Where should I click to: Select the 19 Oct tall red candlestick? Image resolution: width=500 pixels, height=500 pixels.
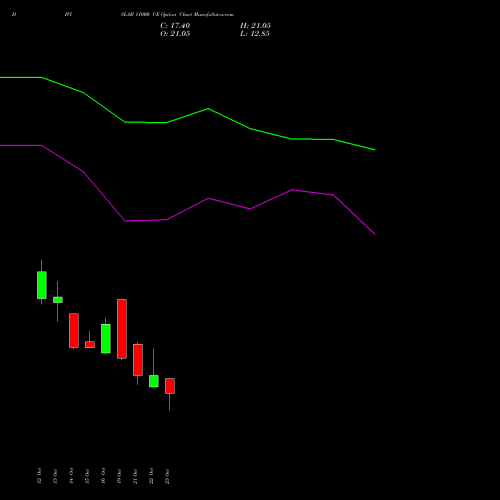(122, 329)
